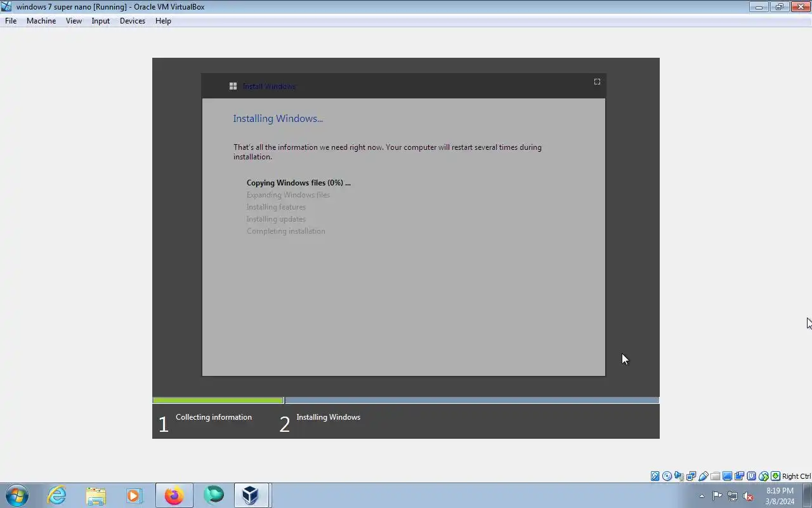Click the Install Windows title text
The image size is (812, 508).
point(269,86)
